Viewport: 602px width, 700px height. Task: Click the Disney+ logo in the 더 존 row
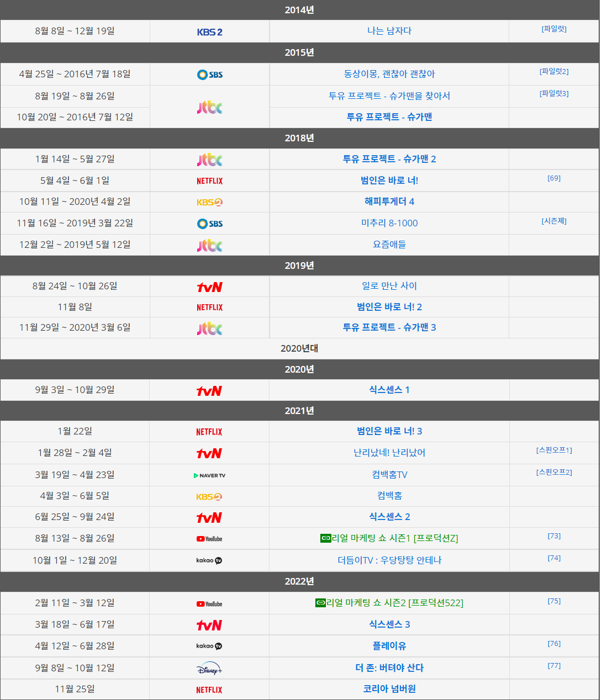pos(209,669)
